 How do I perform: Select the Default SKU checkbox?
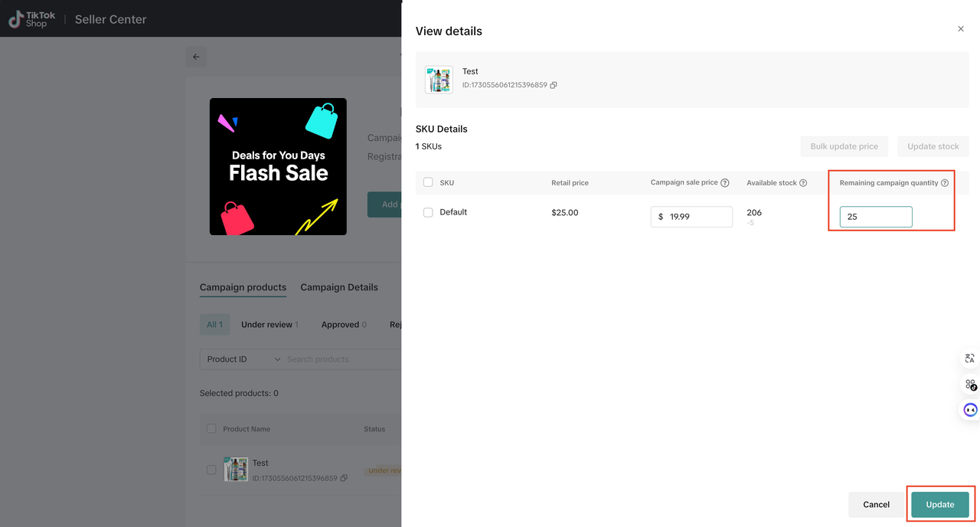click(428, 212)
